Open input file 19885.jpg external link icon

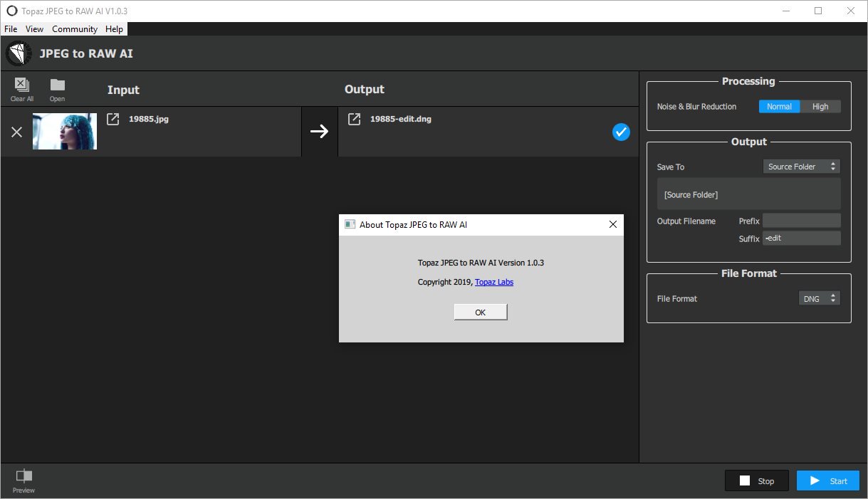pyautogui.click(x=113, y=119)
